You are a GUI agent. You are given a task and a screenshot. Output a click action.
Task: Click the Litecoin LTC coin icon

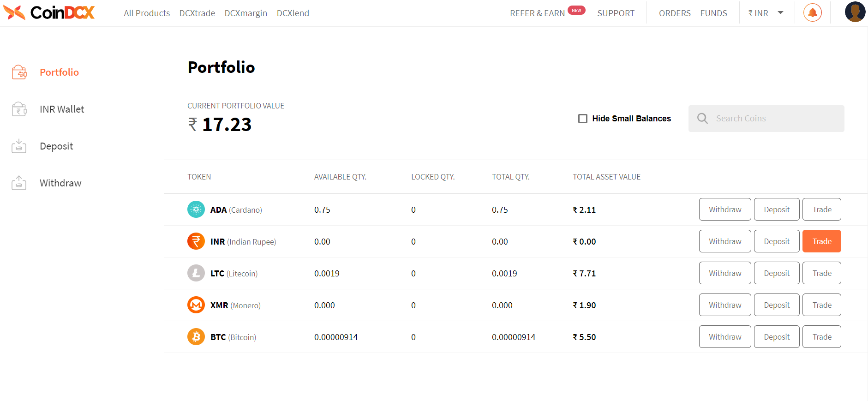[x=196, y=273]
